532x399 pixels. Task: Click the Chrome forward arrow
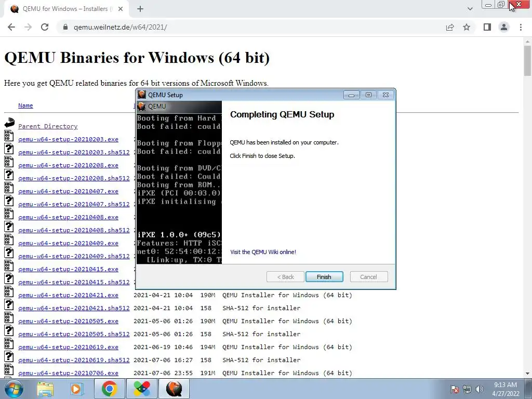28,27
